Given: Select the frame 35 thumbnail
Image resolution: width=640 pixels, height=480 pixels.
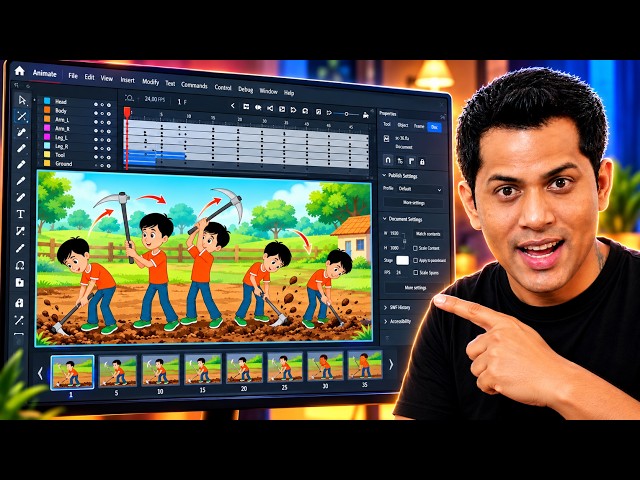Looking at the screenshot, I should point(364,364).
